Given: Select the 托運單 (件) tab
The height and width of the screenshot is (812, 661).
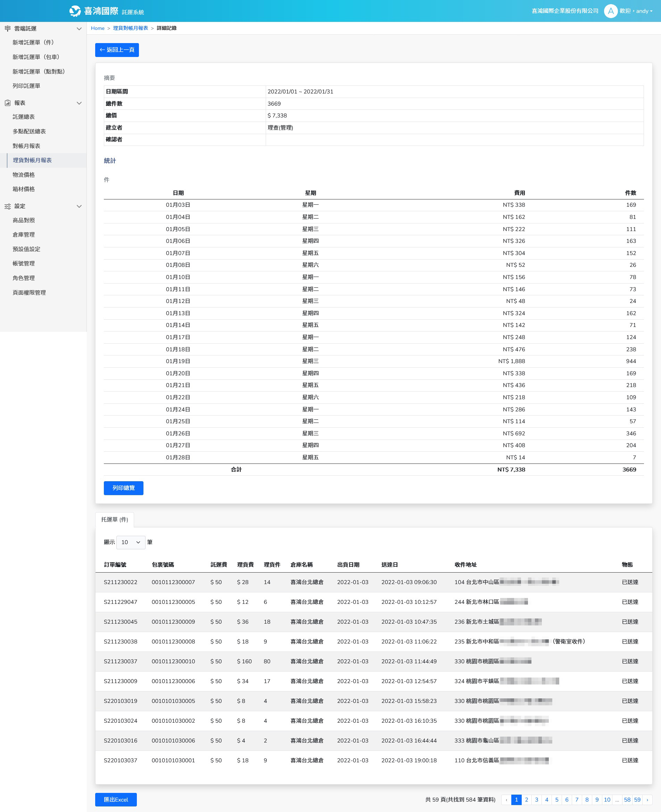Looking at the screenshot, I should pyautogui.click(x=115, y=519).
